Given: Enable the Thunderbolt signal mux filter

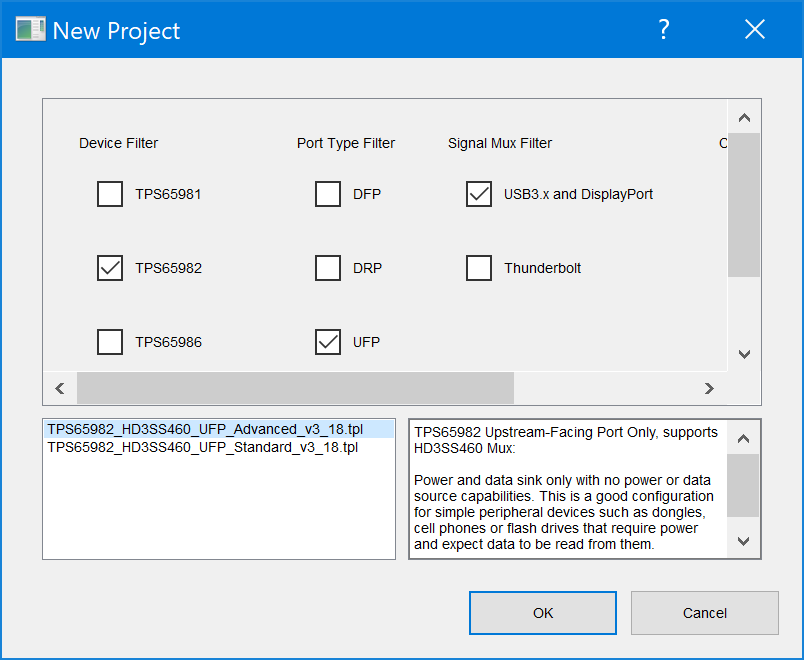Looking at the screenshot, I should tap(479, 268).
